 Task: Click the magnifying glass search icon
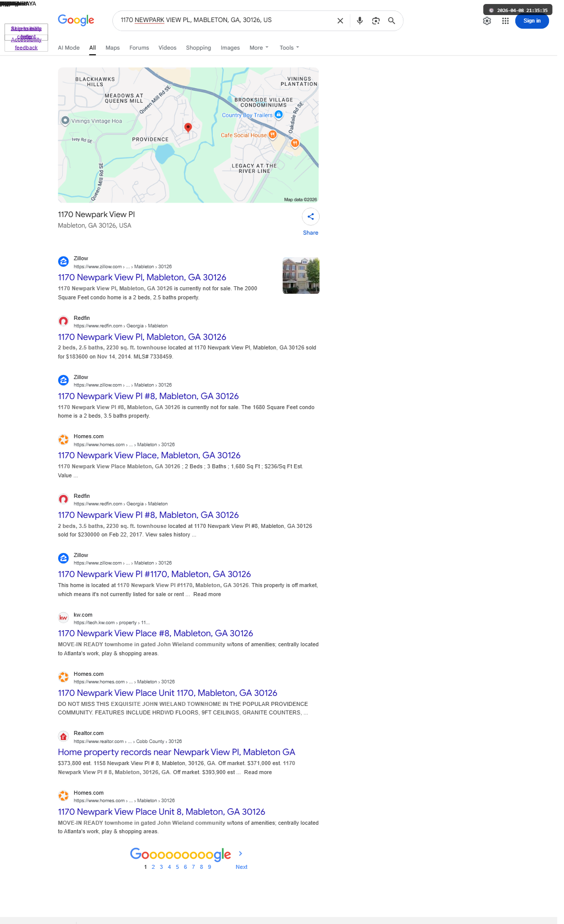[x=392, y=21]
